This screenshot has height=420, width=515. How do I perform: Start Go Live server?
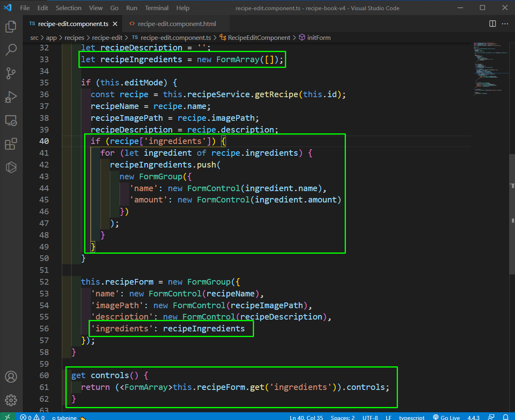(446, 417)
